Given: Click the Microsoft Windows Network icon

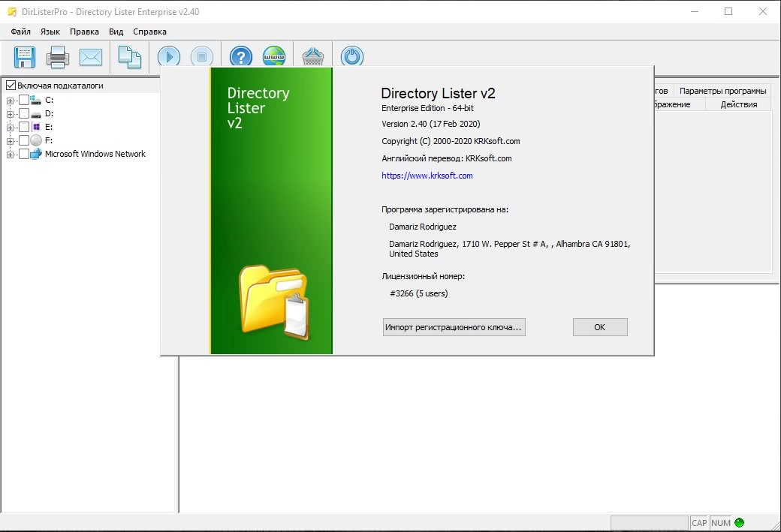Looking at the screenshot, I should point(36,154).
